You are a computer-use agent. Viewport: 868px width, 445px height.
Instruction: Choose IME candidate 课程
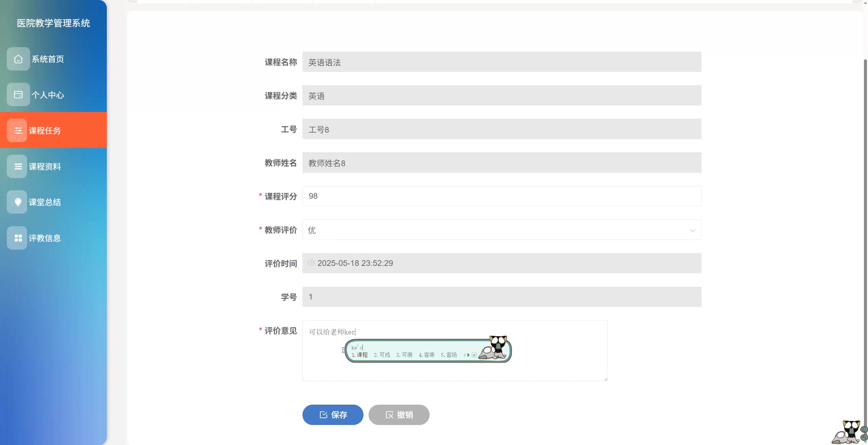(360, 355)
